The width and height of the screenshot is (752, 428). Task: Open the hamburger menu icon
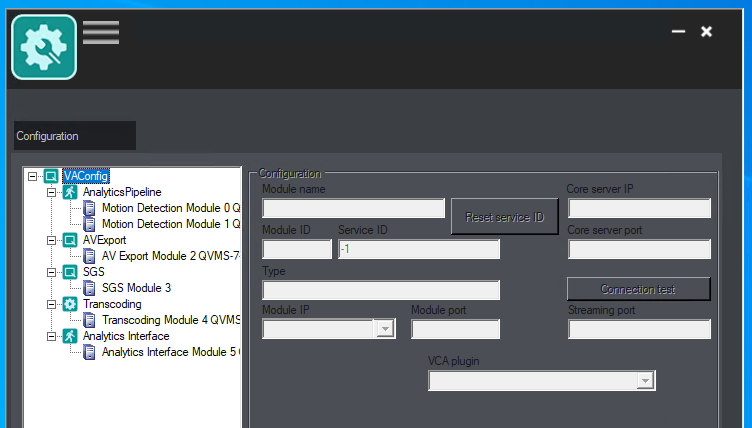coord(101,32)
